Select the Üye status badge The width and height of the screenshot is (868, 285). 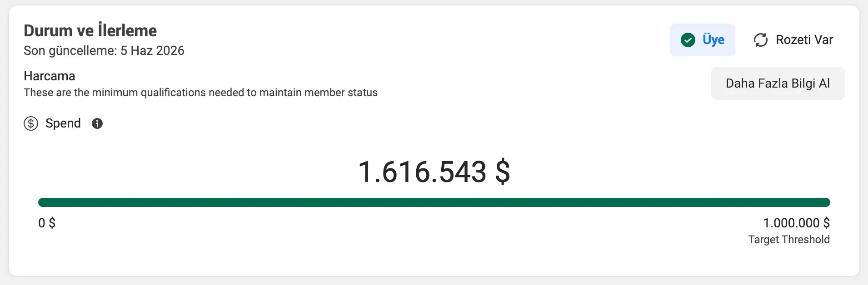coord(702,40)
